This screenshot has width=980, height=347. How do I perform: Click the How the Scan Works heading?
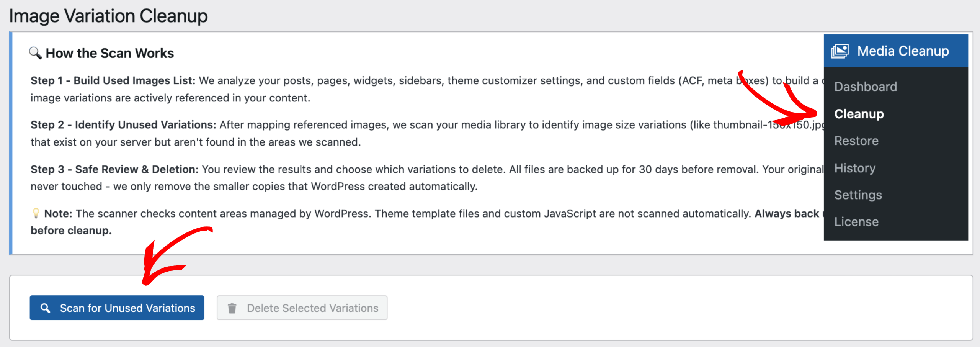pyautogui.click(x=109, y=53)
